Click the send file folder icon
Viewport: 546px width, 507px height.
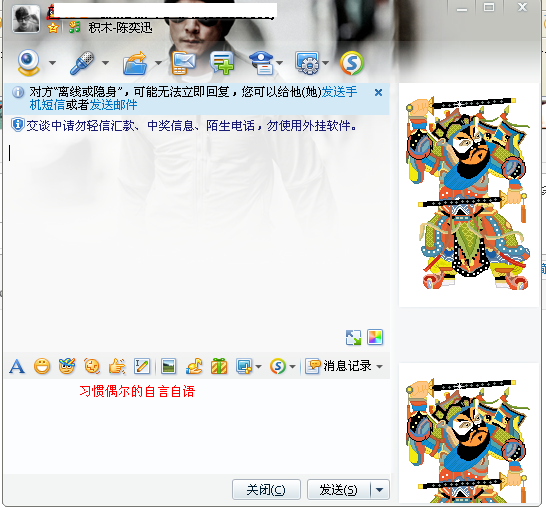tap(135, 63)
